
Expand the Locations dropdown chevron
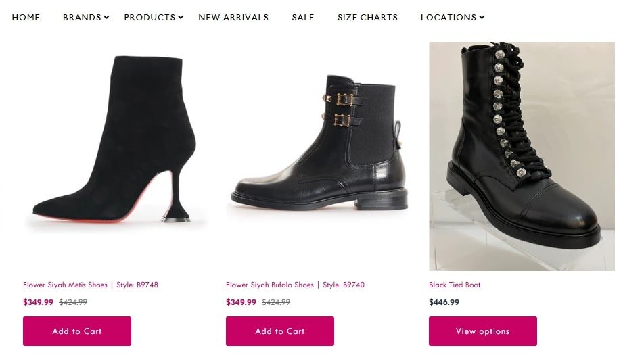coord(482,18)
